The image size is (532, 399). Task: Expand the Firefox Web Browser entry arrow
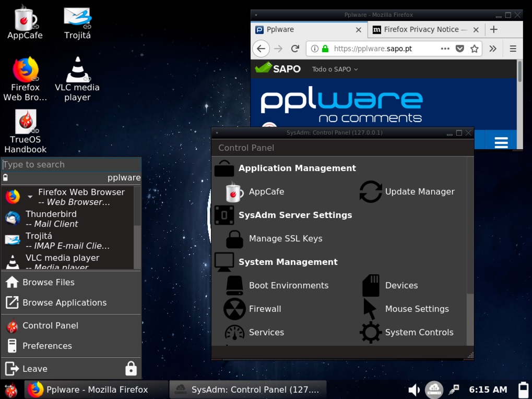click(x=30, y=197)
